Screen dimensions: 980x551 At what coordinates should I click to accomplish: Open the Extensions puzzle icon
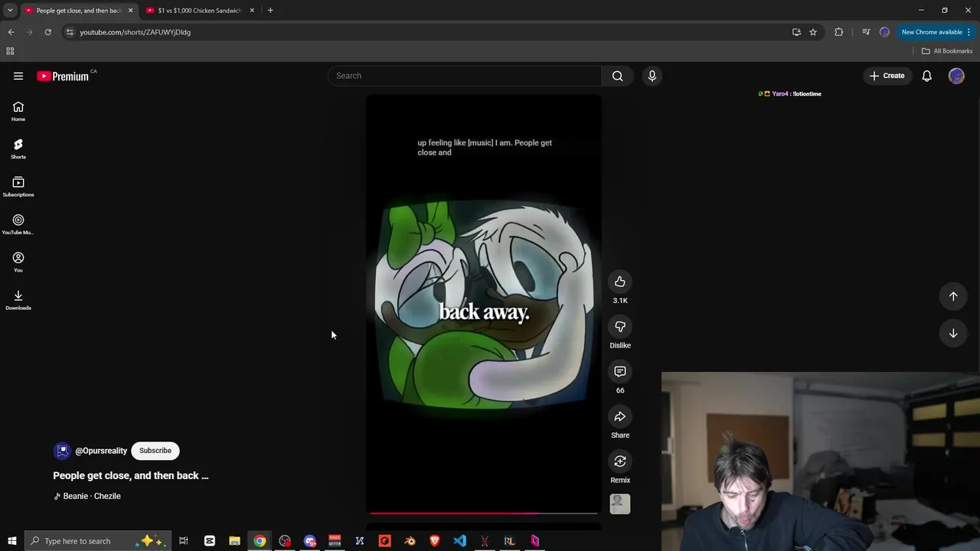pos(839,32)
